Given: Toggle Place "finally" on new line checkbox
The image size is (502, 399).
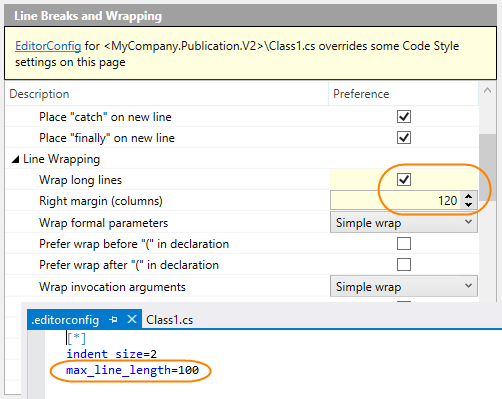Looking at the screenshot, I should coord(404,138).
